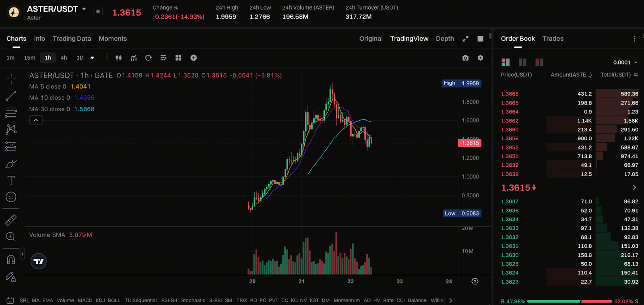Expand chart to fullscreen arrows icon

pyautogui.click(x=465, y=39)
